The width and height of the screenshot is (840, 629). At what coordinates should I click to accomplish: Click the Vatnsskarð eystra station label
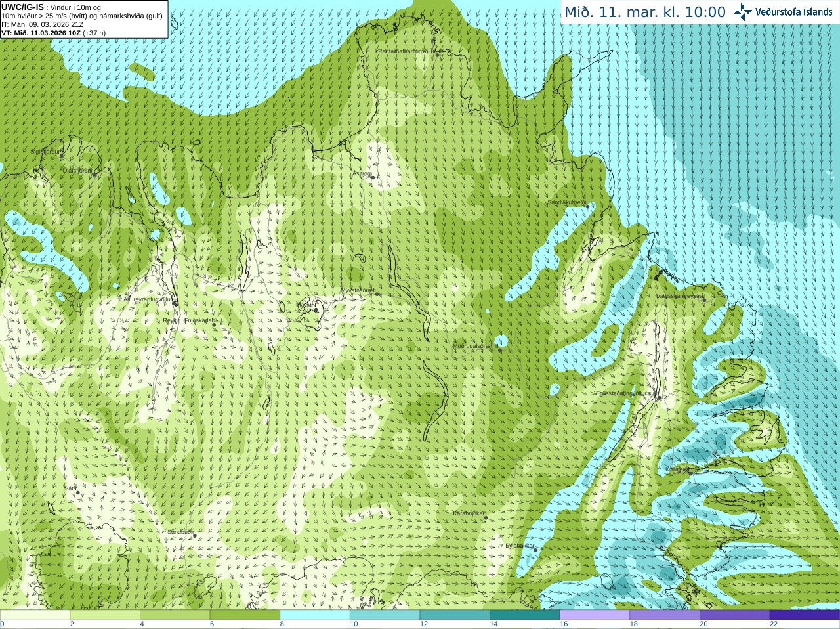[680, 296]
